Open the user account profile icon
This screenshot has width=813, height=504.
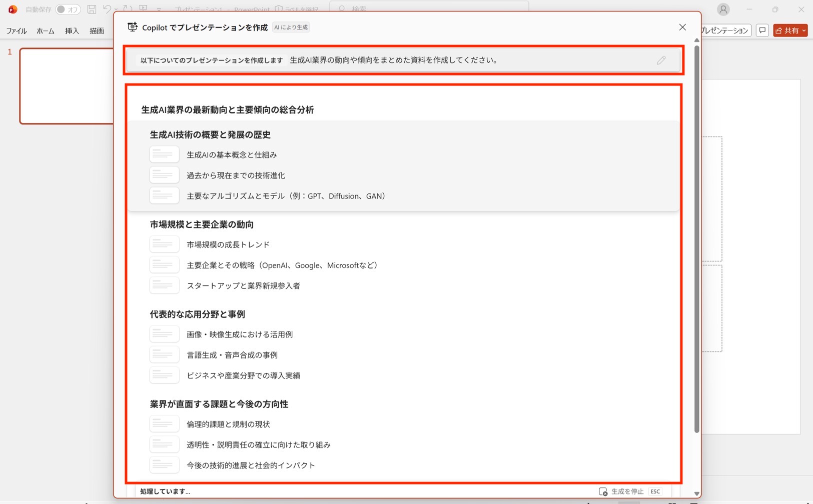click(723, 9)
